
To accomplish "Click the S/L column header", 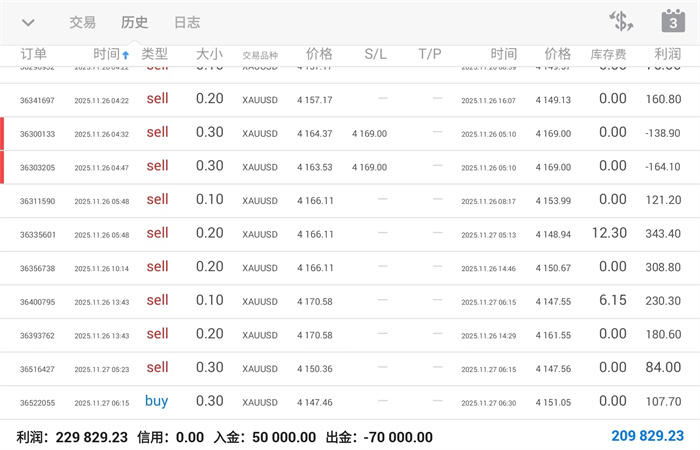I will (375, 54).
